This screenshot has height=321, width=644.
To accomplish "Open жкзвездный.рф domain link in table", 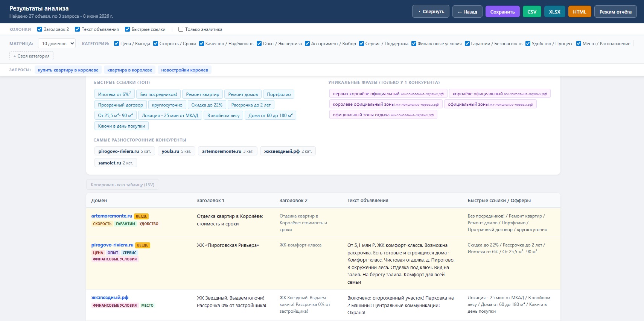I will click(110, 298).
